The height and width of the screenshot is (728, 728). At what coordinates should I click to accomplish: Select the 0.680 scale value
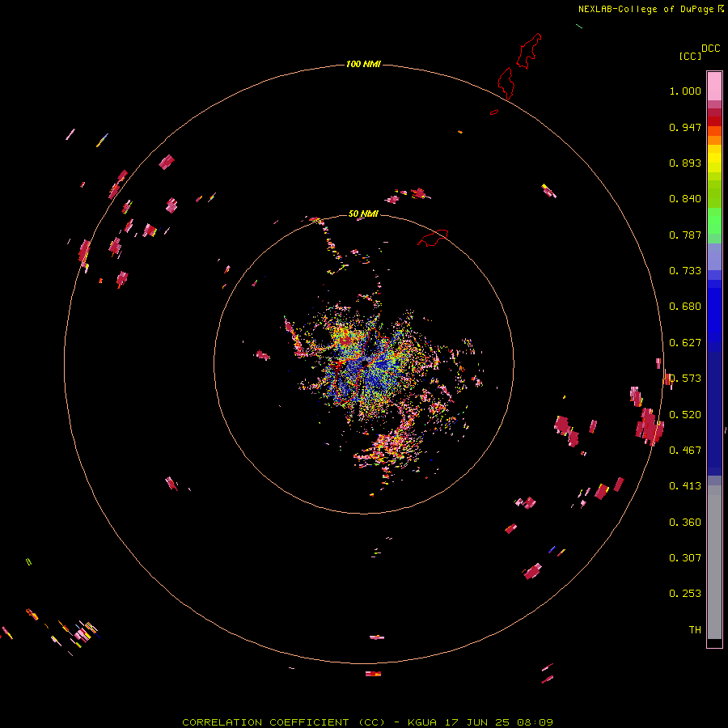(x=685, y=307)
